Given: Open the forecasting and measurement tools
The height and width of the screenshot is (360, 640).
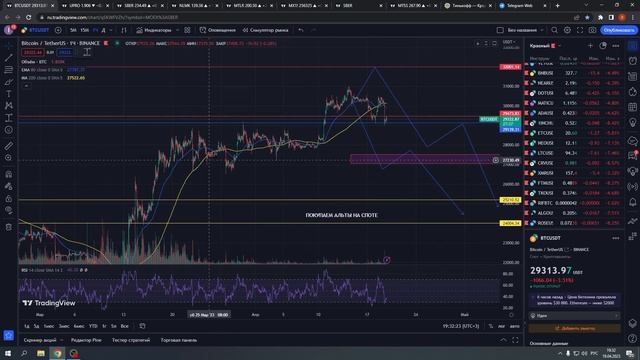Looking at the screenshot, I should tap(9, 118).
